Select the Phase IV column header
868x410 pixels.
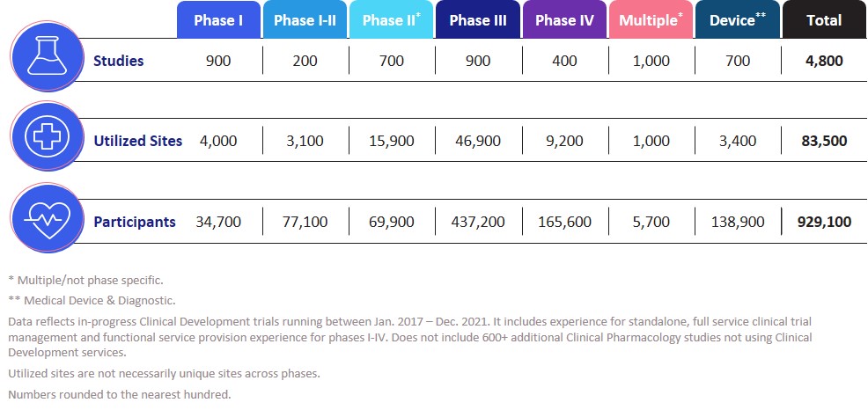pos(563,20)
